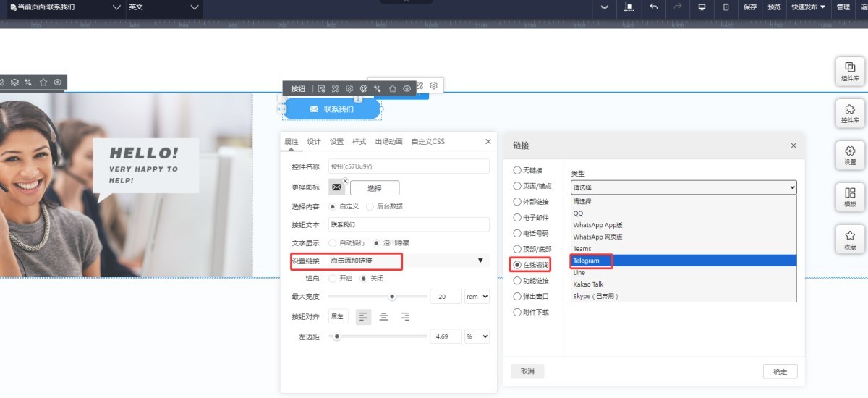This screenshot has height=398, width=868.
Task: Switch to desktop preview icon
Action: pyautogui.click(x=702, y=7)
